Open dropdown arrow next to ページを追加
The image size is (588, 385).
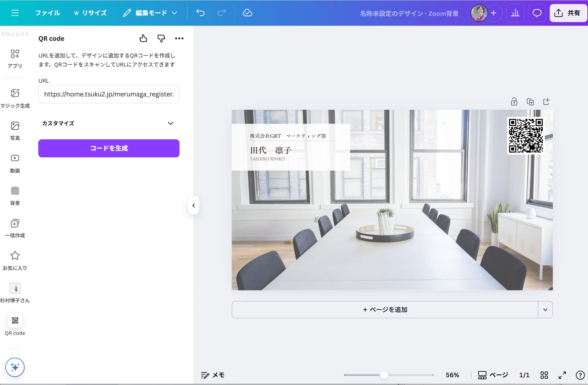545,309
